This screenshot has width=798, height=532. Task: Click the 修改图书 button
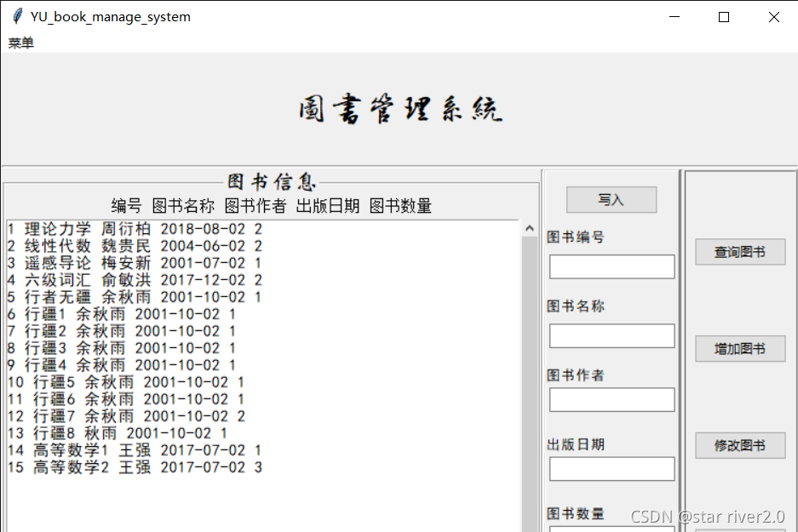(739, 445)
